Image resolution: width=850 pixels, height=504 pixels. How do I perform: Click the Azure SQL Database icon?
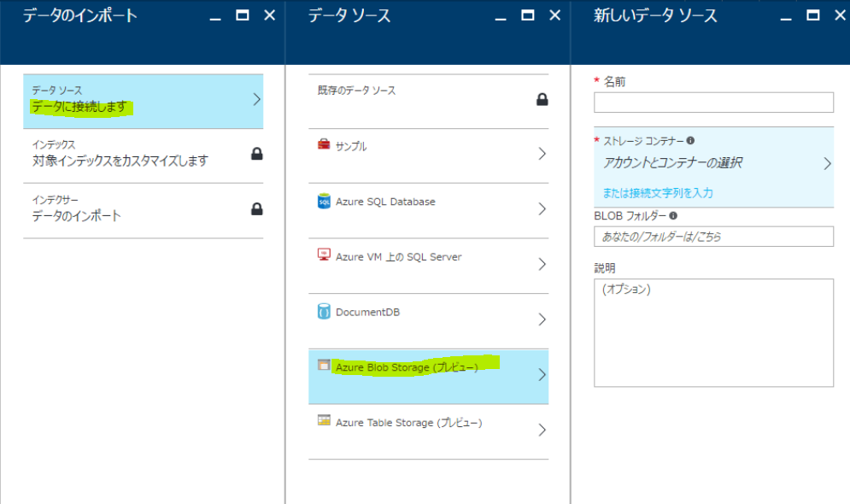[x=324, y=201]
